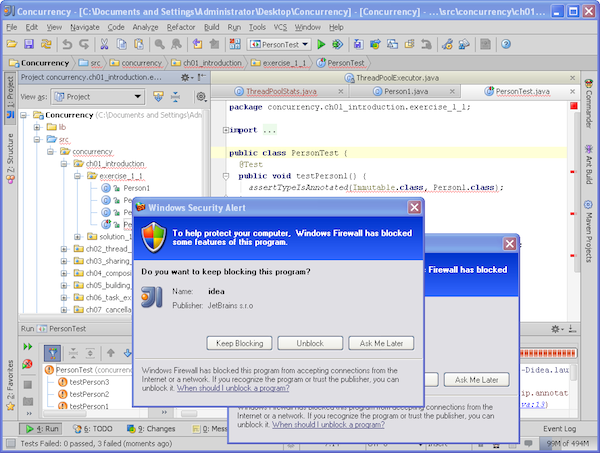Click the Previous failed test up arrow
600x453 pixels.
coord(111,353)
